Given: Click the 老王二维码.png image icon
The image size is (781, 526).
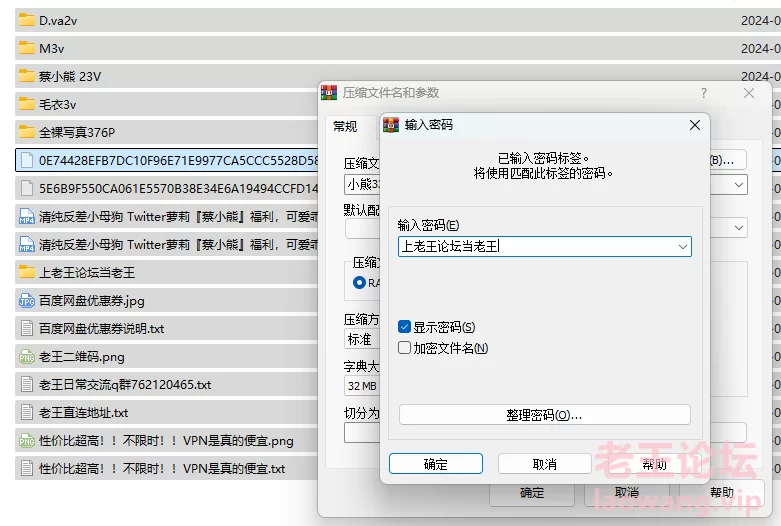Looking at the screenshot, I should click(x=26, y=357).
